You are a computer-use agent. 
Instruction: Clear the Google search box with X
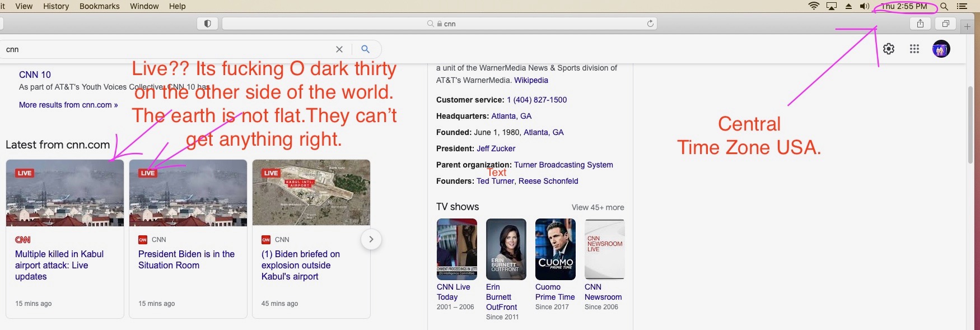339,49
